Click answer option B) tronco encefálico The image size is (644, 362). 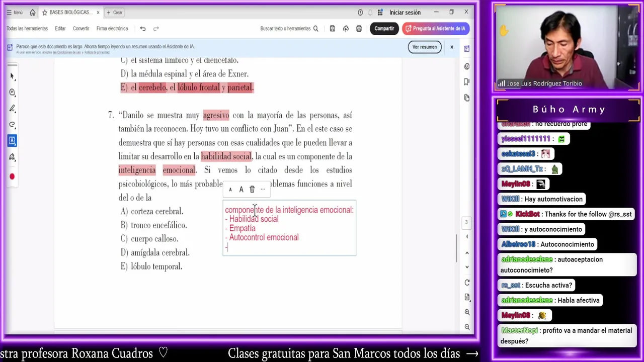pos(153,225)
